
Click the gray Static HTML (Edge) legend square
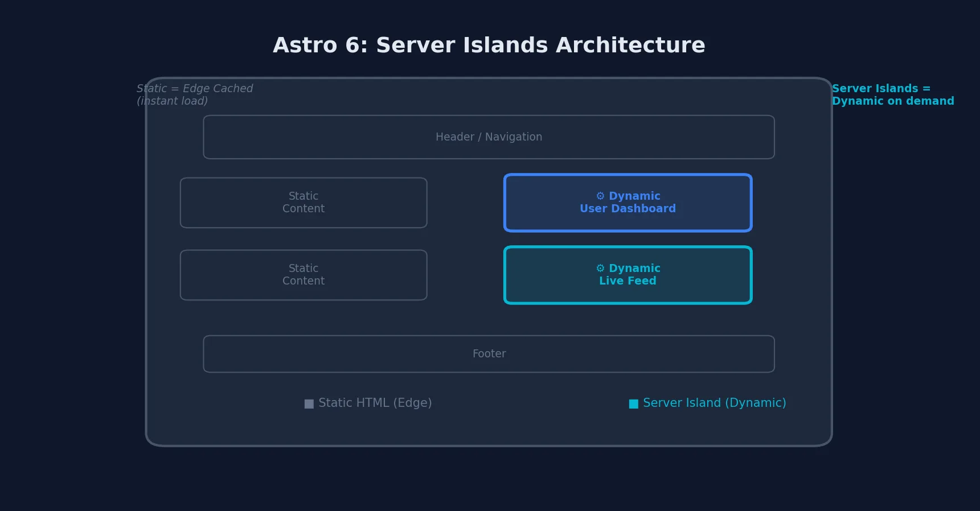(309, 404)
